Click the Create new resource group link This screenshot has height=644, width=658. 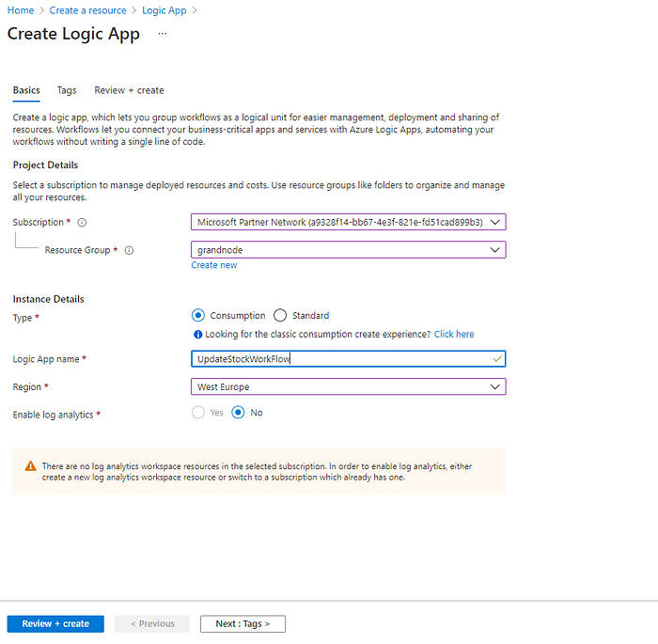point(213,265)
